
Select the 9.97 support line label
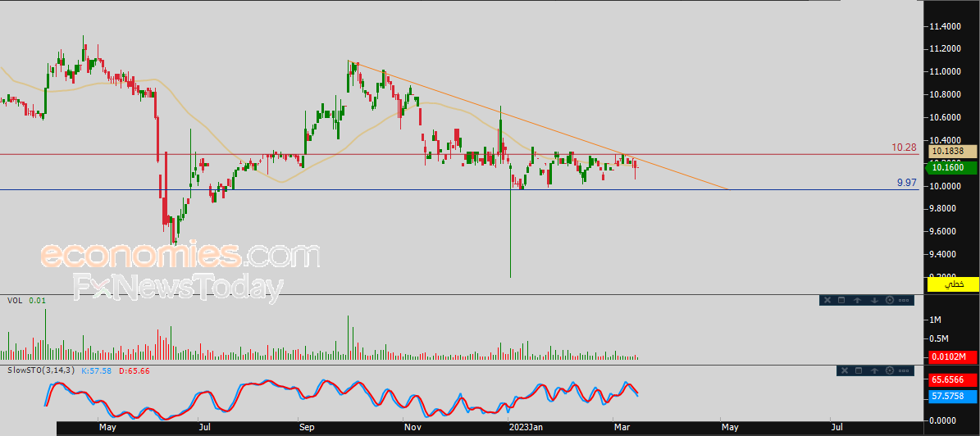point(908,184)
